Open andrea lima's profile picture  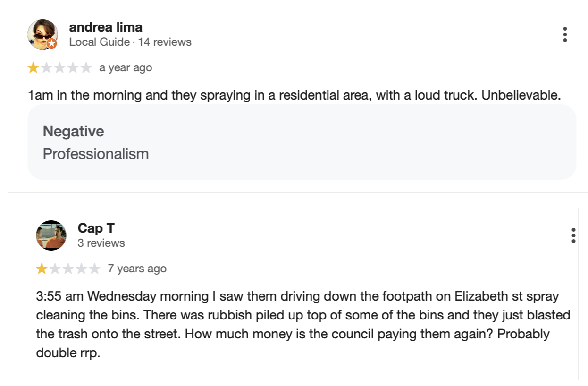click(x=42, y=34)
